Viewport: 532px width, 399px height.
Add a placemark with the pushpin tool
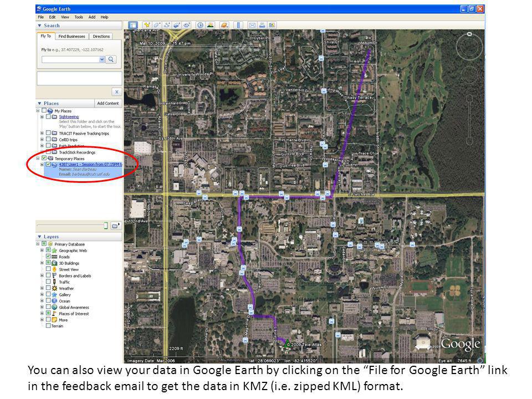click(x=147, y=25)
